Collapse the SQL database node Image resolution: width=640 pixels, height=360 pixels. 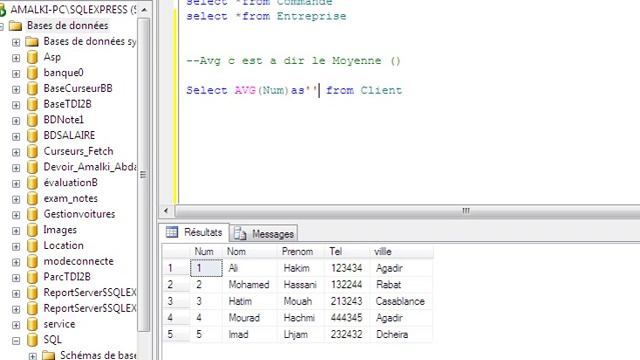pos(16,341)
